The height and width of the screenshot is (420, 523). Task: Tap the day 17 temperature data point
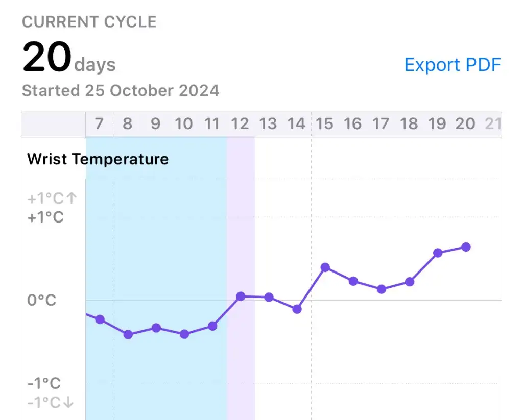pyautogui.click(x=382, y=289)
